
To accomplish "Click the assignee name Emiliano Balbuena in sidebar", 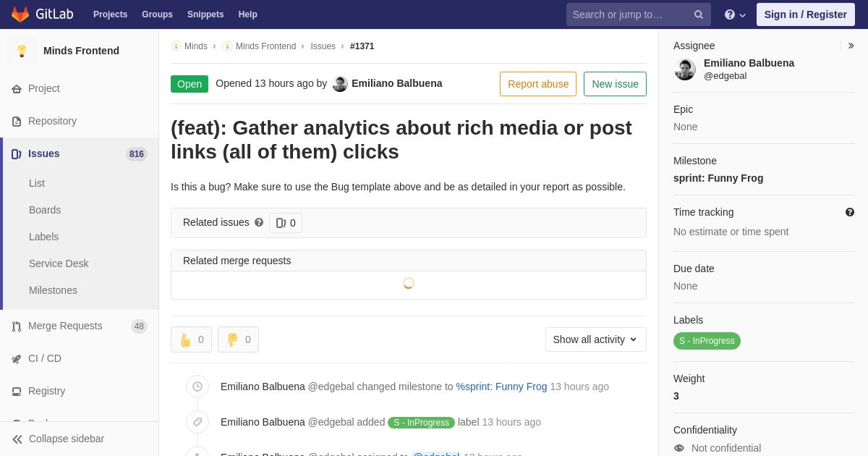I will click(749, 63).
